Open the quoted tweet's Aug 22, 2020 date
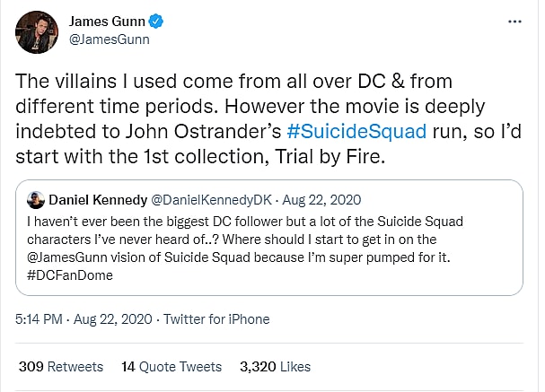The height and width of the screenshot is (392, 545). 320,198
